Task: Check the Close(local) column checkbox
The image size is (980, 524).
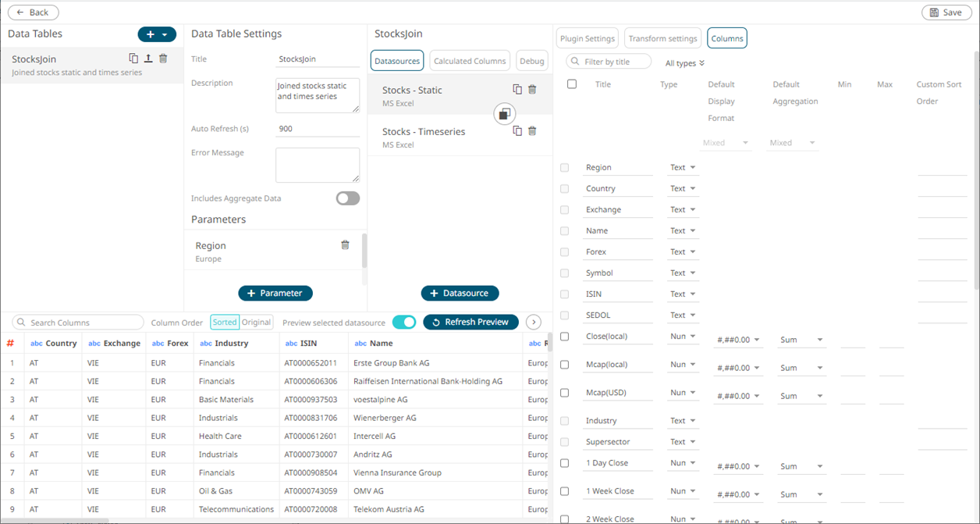Action: 565,337
